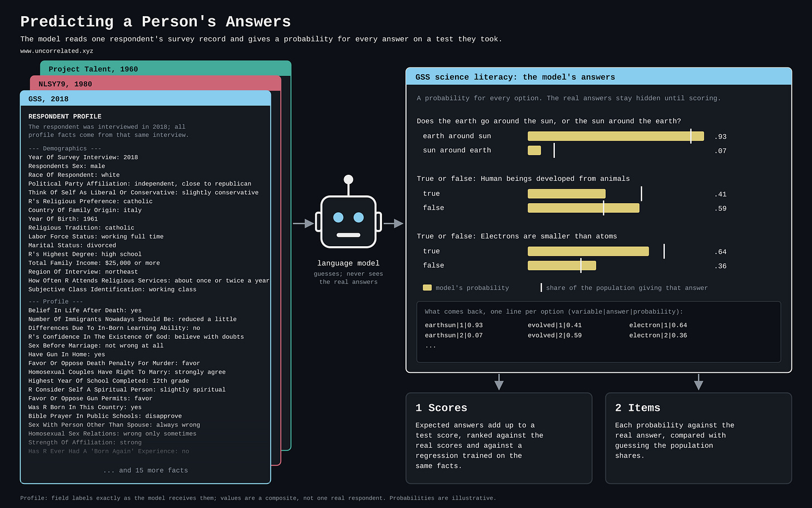Click the 'Year Of Birth: 1961' row
The image size is (812, 508).
63,219
